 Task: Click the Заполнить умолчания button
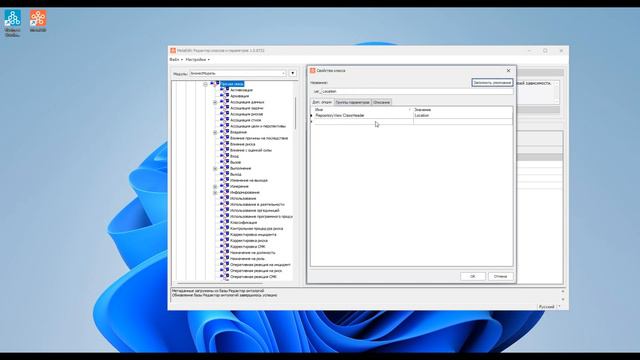coord(492,82)
